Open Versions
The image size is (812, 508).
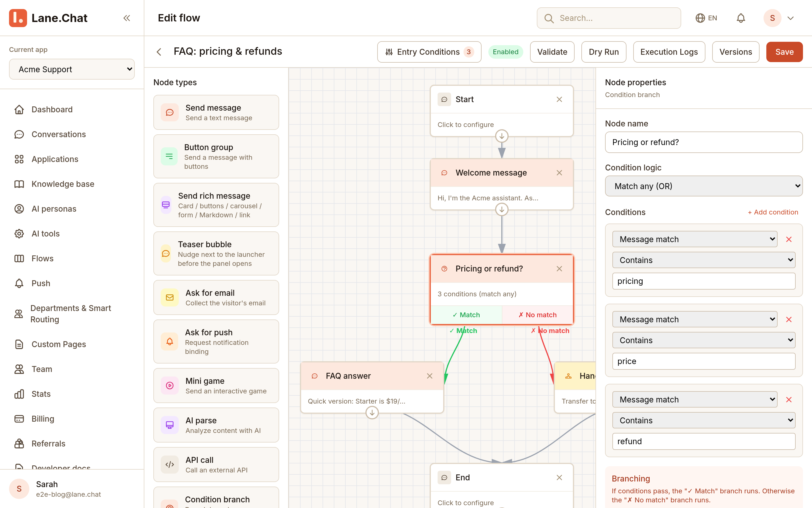click(736, 52)
